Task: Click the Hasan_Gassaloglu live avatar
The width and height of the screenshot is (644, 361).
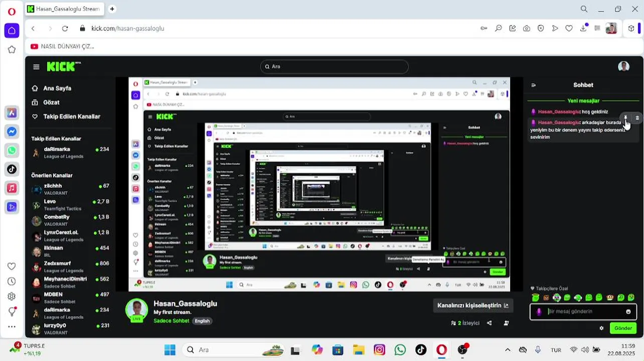Action: pos(136,310)
